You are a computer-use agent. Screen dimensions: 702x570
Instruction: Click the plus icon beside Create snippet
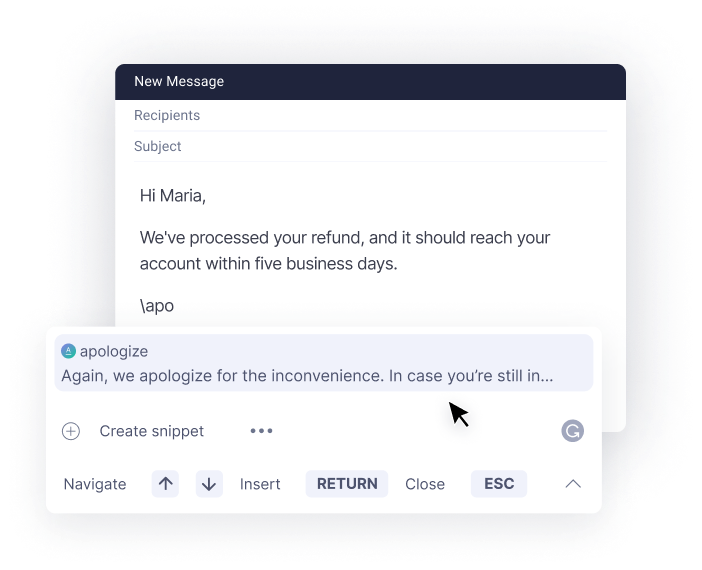click(x=71, y=431)
